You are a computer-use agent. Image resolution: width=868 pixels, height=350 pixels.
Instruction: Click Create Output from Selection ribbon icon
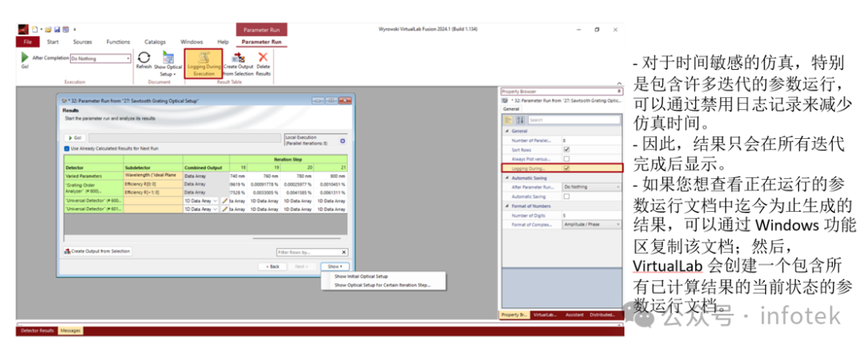pos(239,57)
